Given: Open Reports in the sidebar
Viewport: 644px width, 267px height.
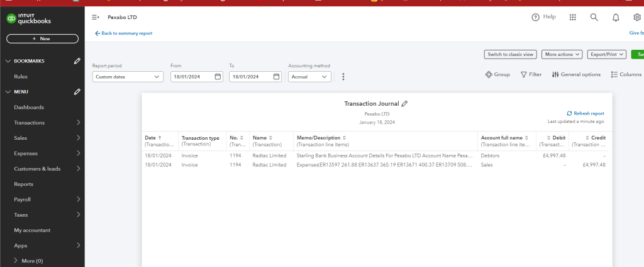Looking at the screenshot, I should (23, 185).
